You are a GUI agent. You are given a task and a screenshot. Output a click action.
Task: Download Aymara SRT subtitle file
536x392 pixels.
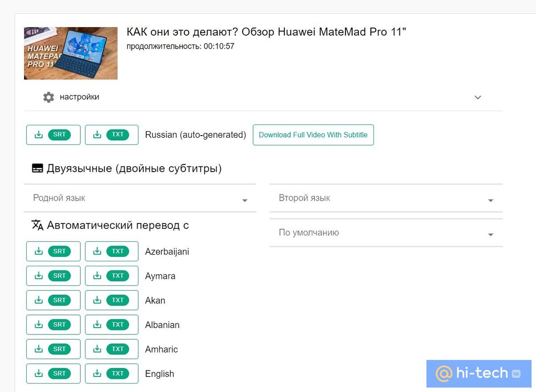(x=54, y=276)
